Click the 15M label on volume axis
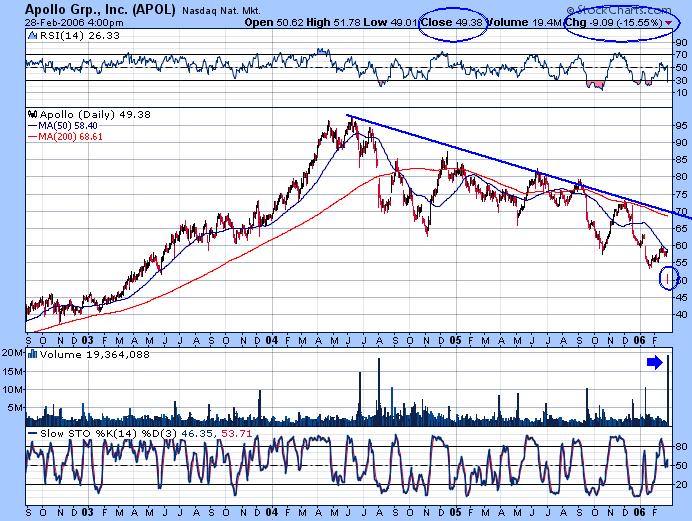 coord(12,371)
